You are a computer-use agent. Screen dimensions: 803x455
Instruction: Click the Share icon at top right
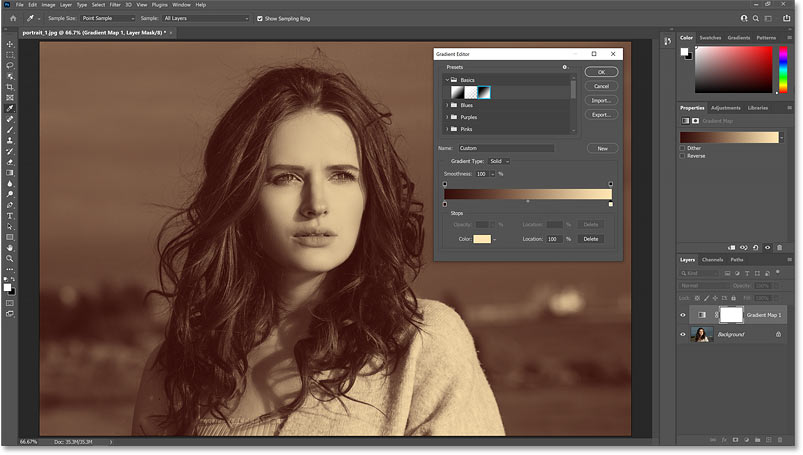(787, 18)
